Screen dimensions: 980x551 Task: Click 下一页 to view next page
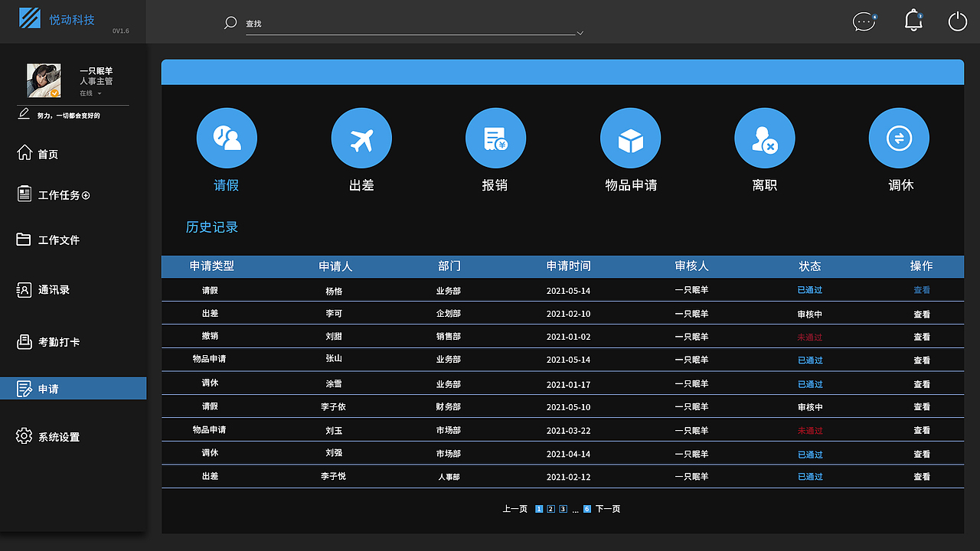[607, 508]
